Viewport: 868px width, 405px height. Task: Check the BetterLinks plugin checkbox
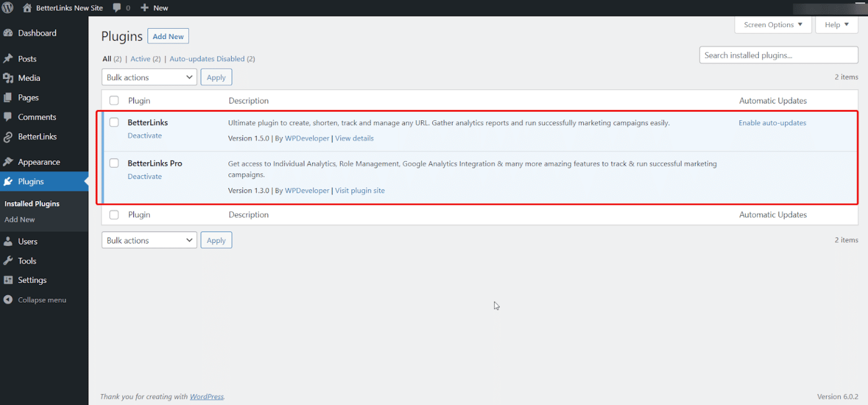114,122
